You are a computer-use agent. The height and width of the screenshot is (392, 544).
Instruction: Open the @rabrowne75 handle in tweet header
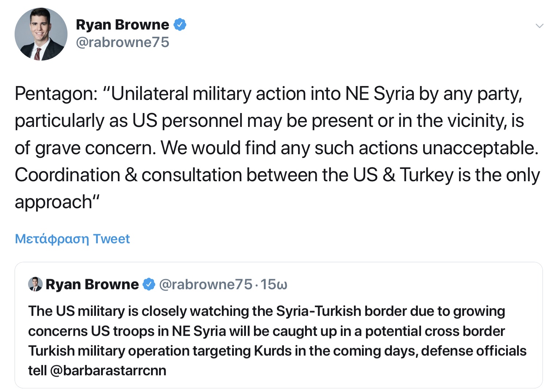(123, 42)
